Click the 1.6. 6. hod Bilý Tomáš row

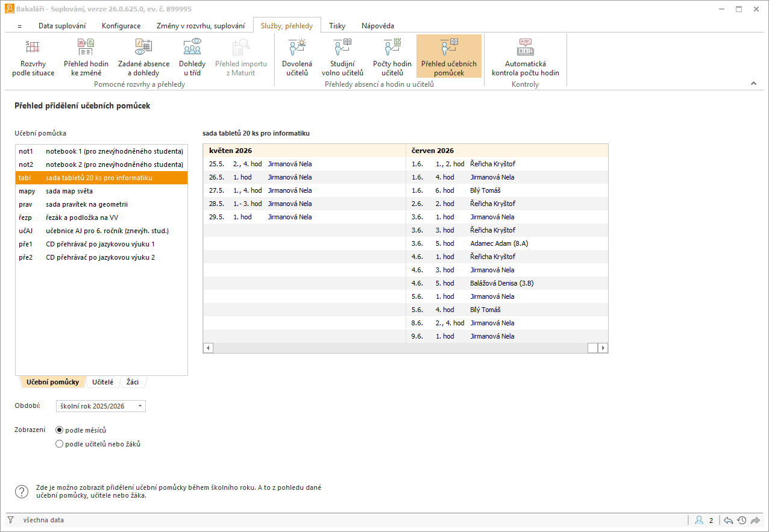click(x=507, y=190)
